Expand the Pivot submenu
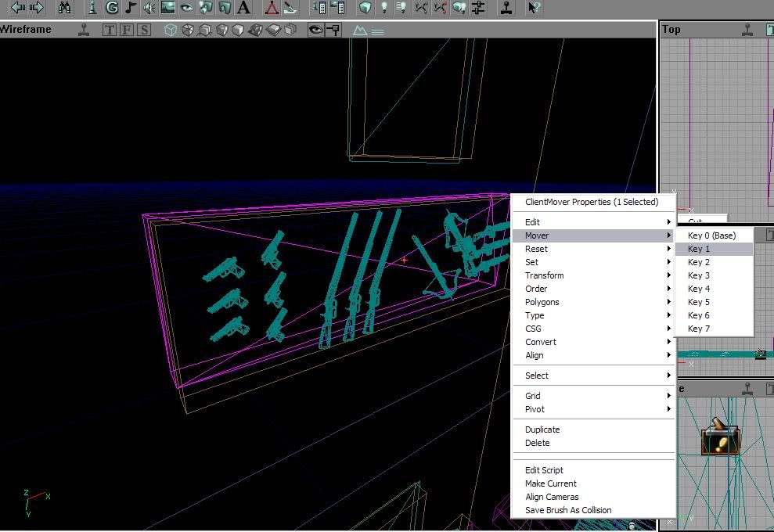The image size is (774, 532). click(535, 409)
